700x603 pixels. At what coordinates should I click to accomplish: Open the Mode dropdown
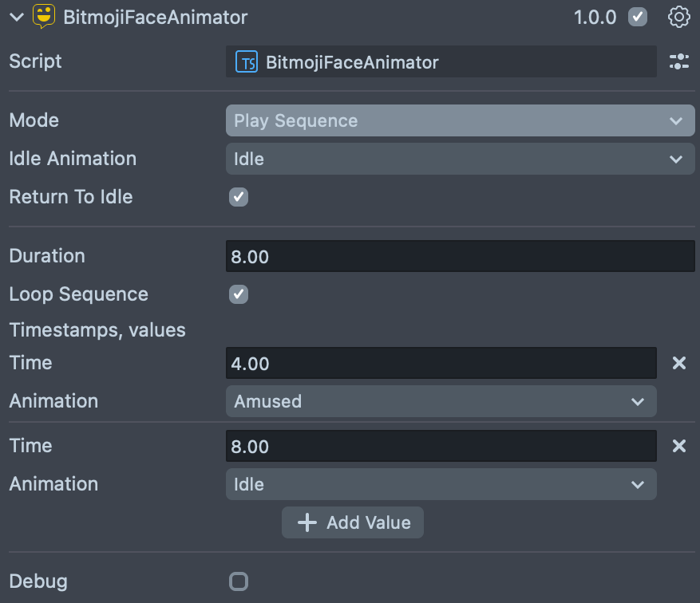[x=460, y=120]
